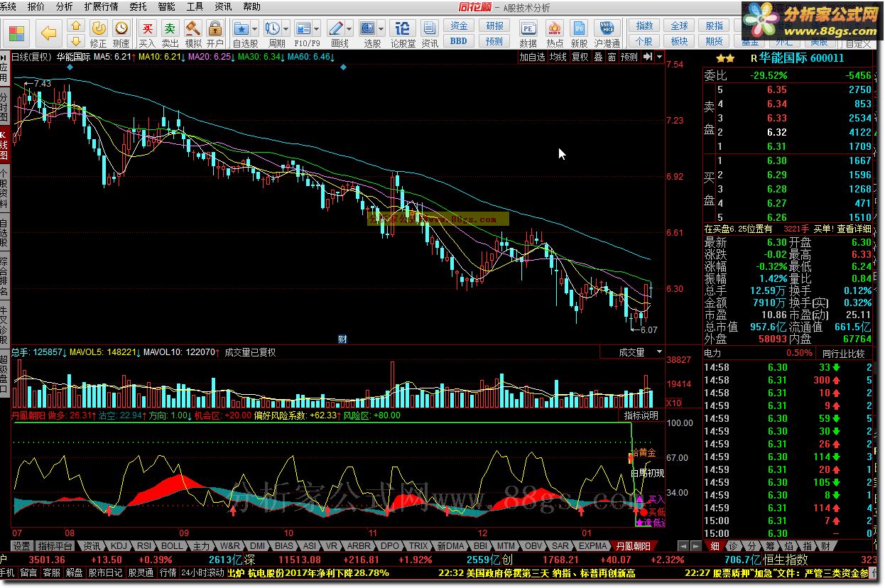Select the KDJ indicator tab
The width and height of the screenshot is (885, 588).
(119, 546)
